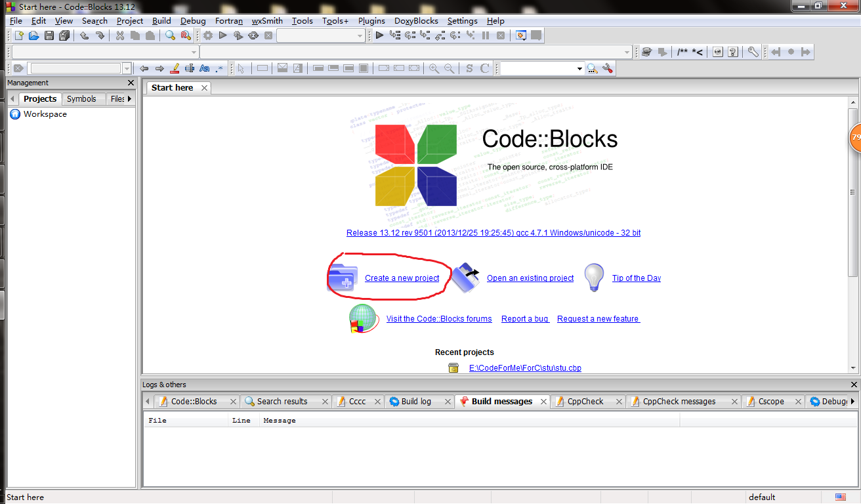Screen dimensions: 861x504
Task: Click the Debug/Continue play icon
Action: click(x=379, y=35)
